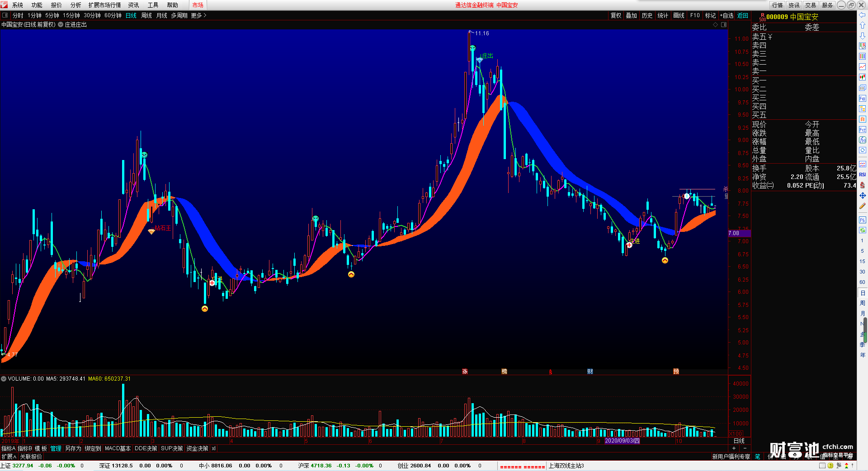Viewport: 868px width, 471px height.
Task: Select the 1分钟 period tab
Action: click(34, 15)
